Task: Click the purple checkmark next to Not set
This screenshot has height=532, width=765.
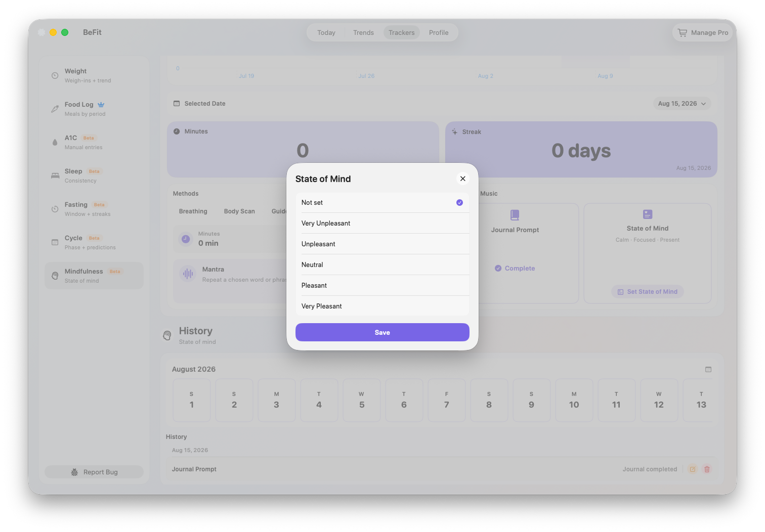Action: tap(459, 203)
